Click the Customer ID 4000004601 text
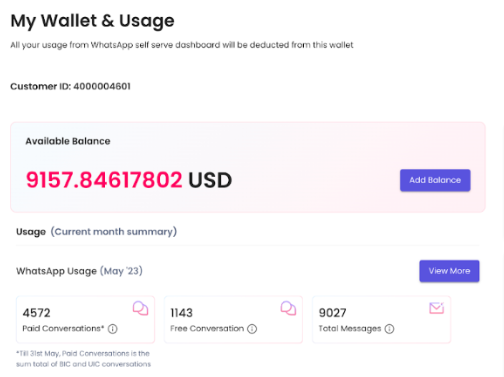Screen dimensions: 504x377 pyautogui.click(x=70, y=86)
